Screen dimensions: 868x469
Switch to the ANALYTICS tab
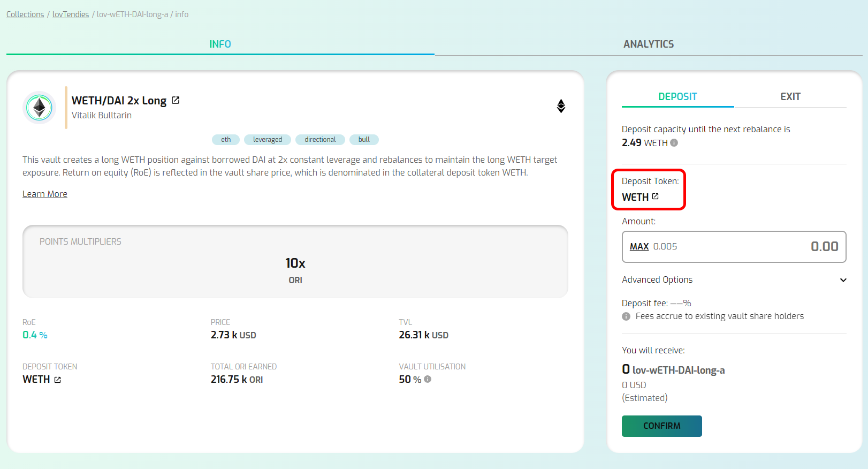click(648, 44)
